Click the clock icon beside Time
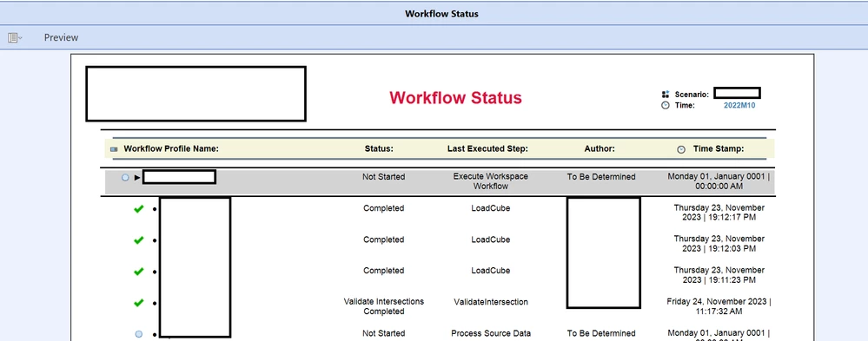 (666, 105)
